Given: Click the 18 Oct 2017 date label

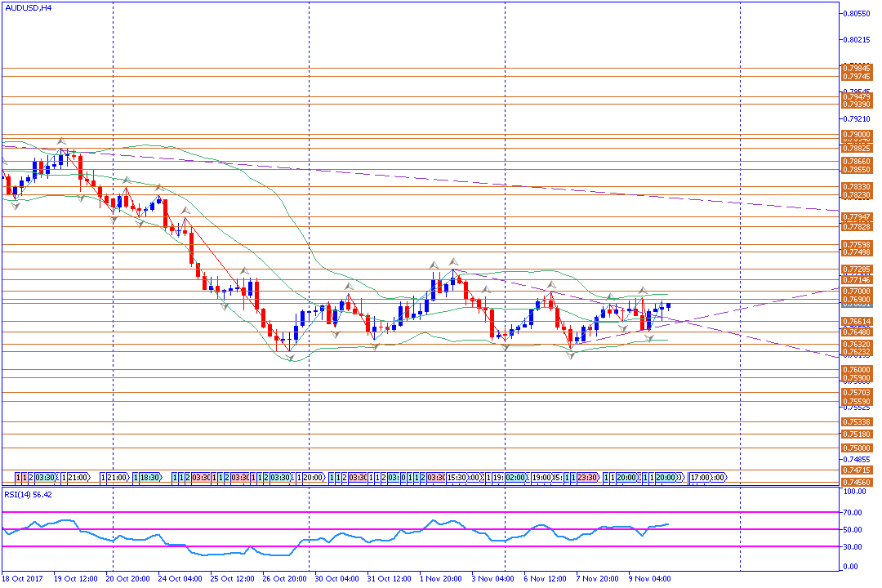Looking at the screenshot, I should click(x=23, y=578).
